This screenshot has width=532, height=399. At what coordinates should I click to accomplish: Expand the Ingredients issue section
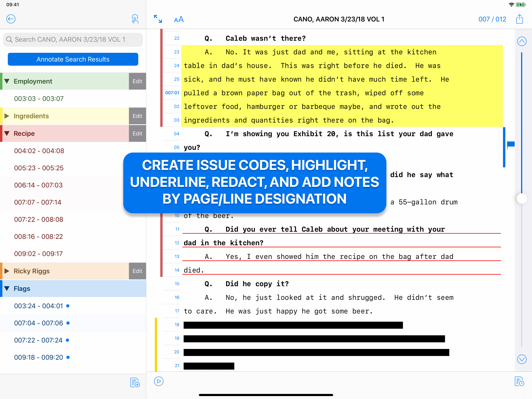pyautogui.click(x=7, y=116)
